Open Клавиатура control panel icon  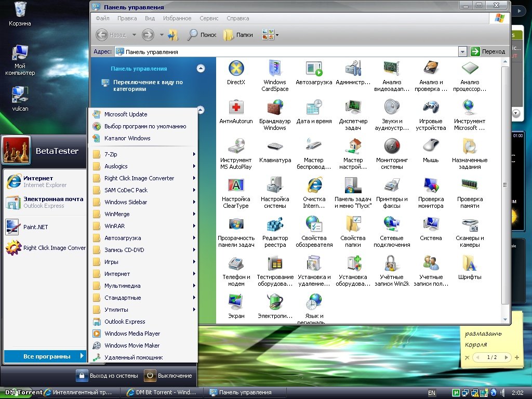275,150
